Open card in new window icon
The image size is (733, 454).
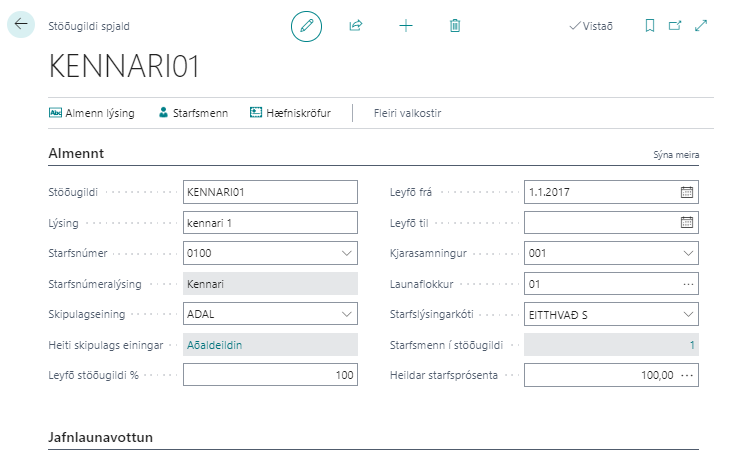tap(675, 26)
